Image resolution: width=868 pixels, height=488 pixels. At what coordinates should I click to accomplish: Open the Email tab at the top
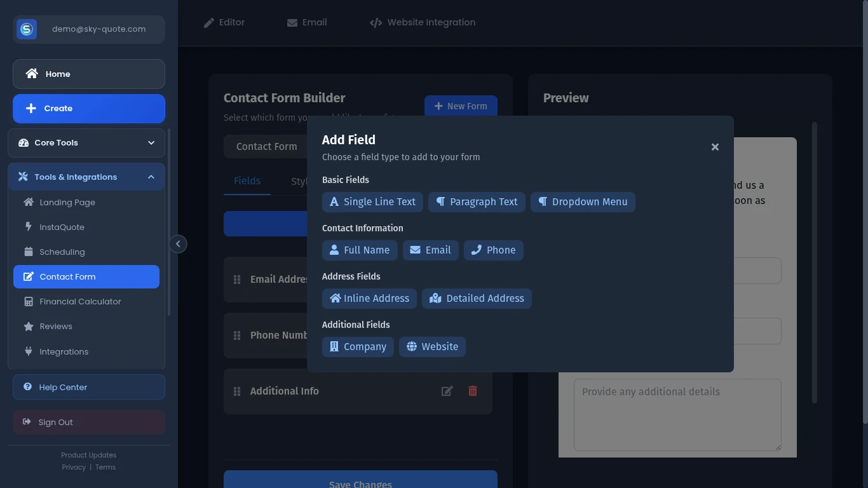coord(307,22)
